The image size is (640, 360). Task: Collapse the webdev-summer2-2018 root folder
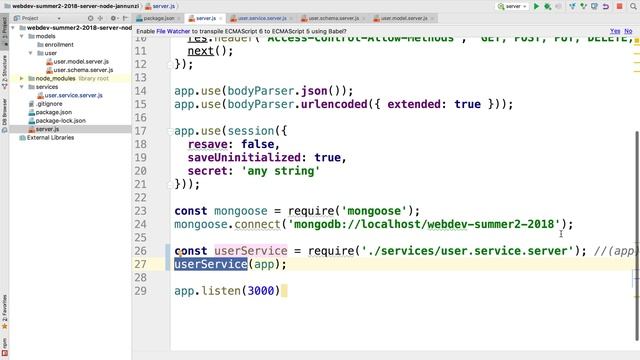[13, 28]
